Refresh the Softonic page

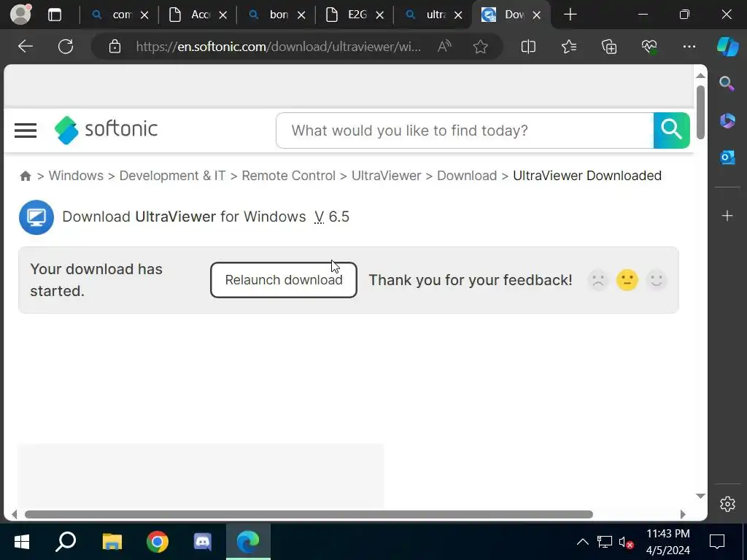[66, 46]
